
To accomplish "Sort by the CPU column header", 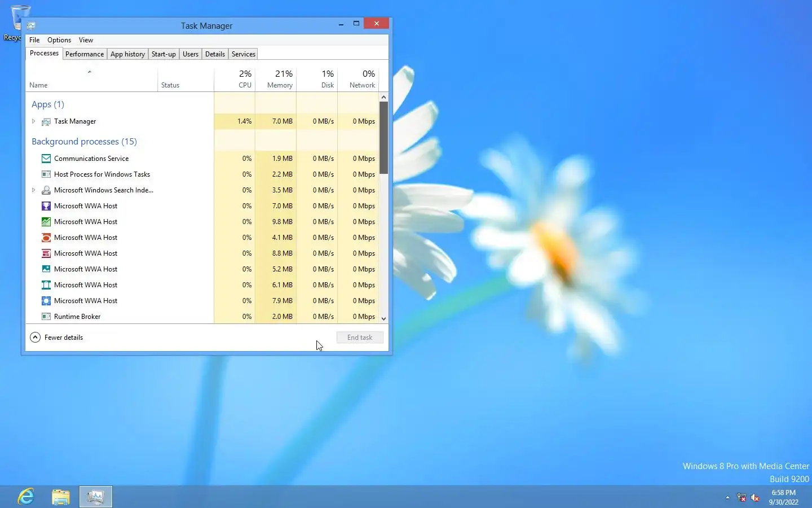I will 235,79.
